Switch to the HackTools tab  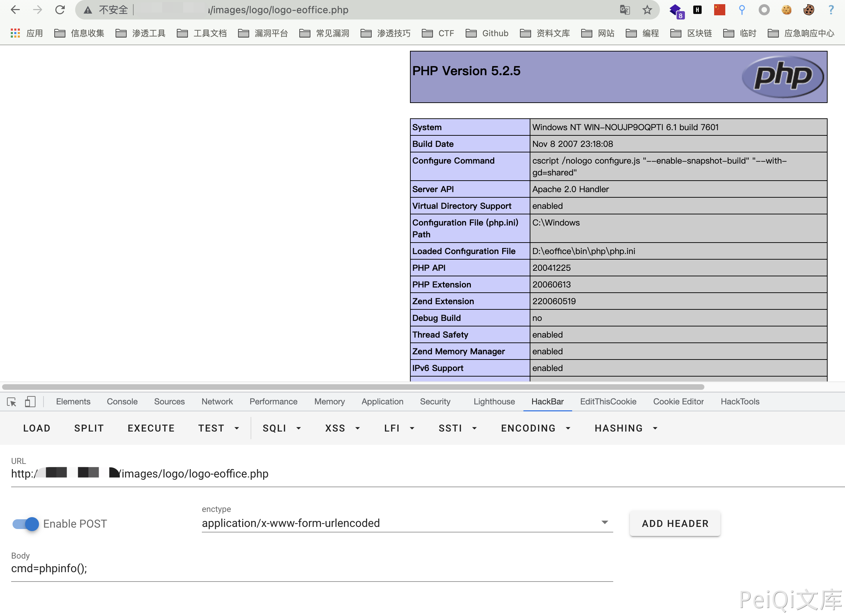point(740,402)
